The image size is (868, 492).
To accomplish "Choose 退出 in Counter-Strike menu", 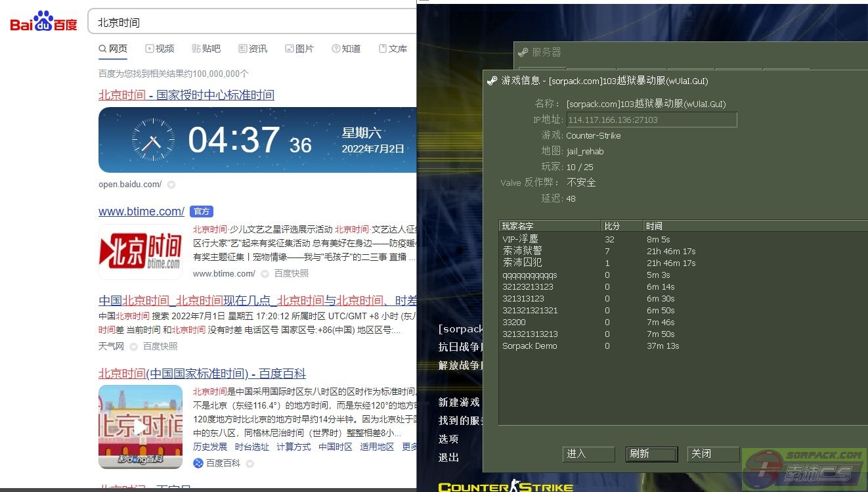I will pyautogui.click(x=448, y=457).
